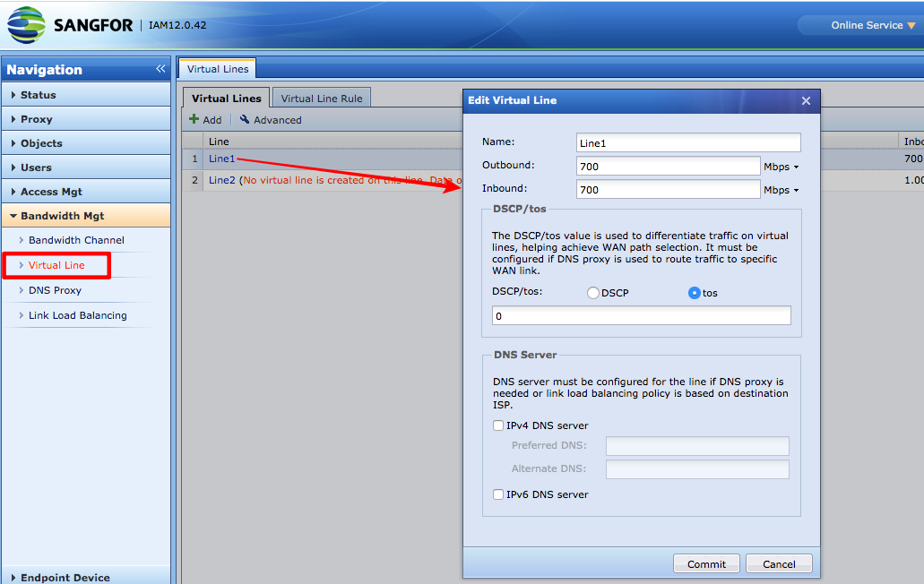924x584 pixels.
Task: Expand the Status navigation section
Action: click(86, 95)
